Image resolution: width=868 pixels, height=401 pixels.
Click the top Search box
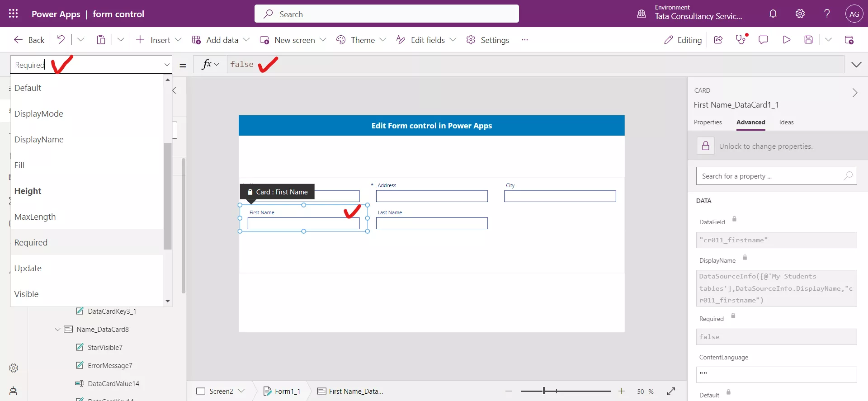[x=387, y=14]
